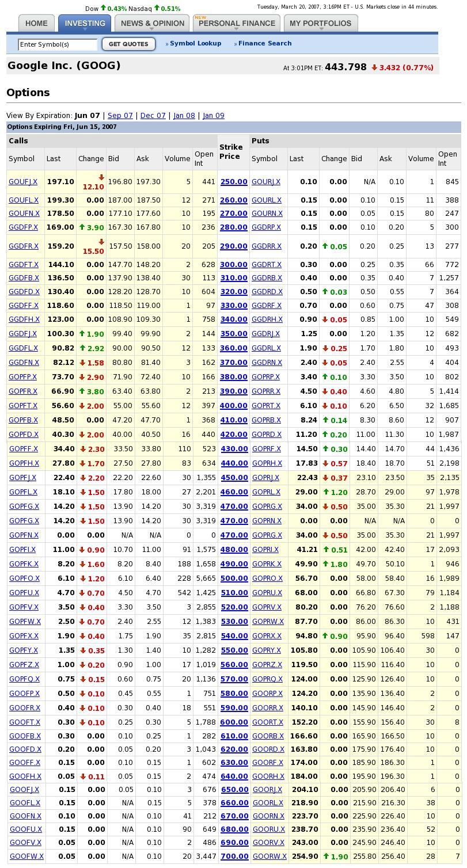Viewport: 467px width, 868px height.
Task: Open put option GOORT.X
Action: coord(268,722)
